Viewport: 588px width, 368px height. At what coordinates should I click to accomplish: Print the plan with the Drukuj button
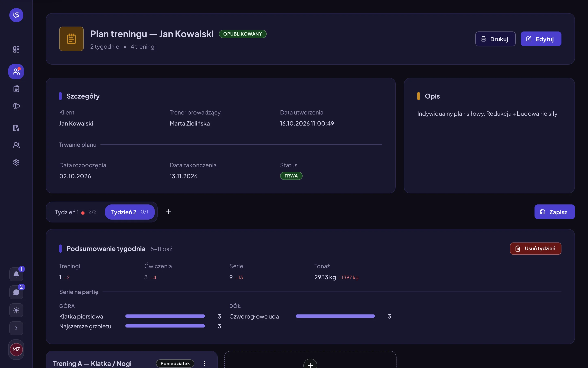tap(495, 39)
